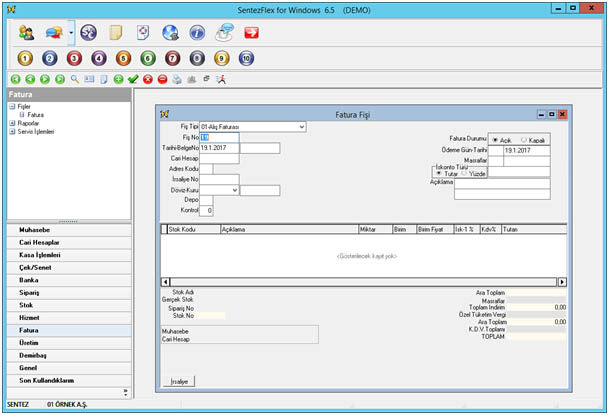Open the Demirbaş module
This screenshot has width=609, height=415.
(69, 356)
